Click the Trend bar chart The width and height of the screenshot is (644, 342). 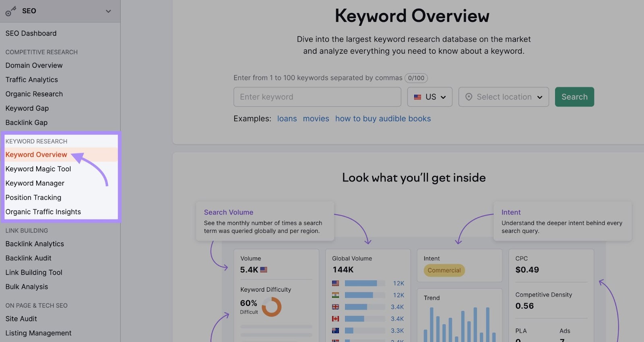[459, 325]
